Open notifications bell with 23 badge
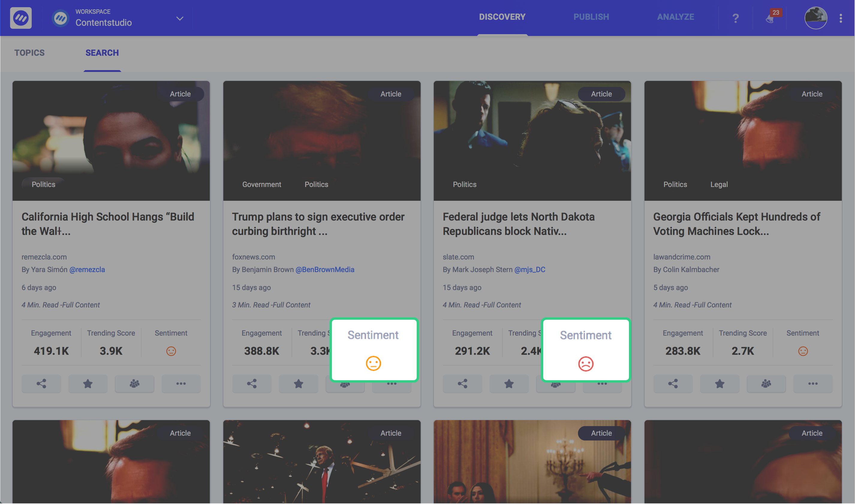 770,19
